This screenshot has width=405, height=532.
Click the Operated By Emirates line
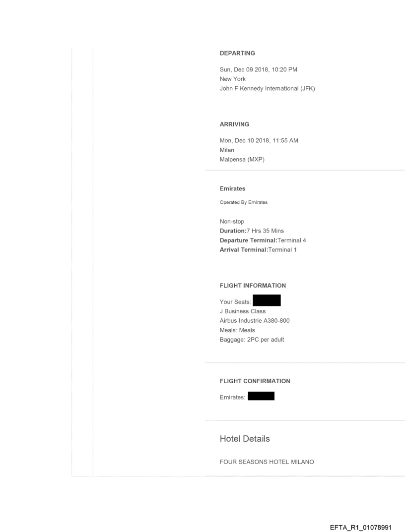pyautogui.click(x=243, y=202)
